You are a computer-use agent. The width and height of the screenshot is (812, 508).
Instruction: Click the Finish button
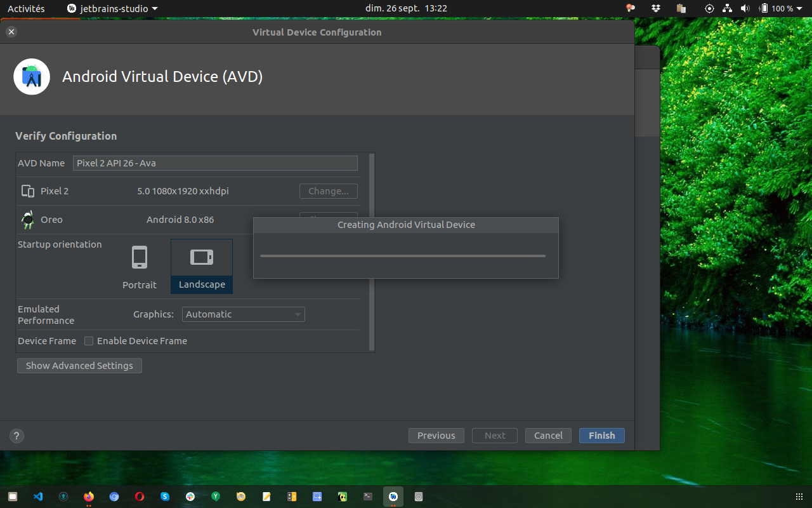coord(602,436)
